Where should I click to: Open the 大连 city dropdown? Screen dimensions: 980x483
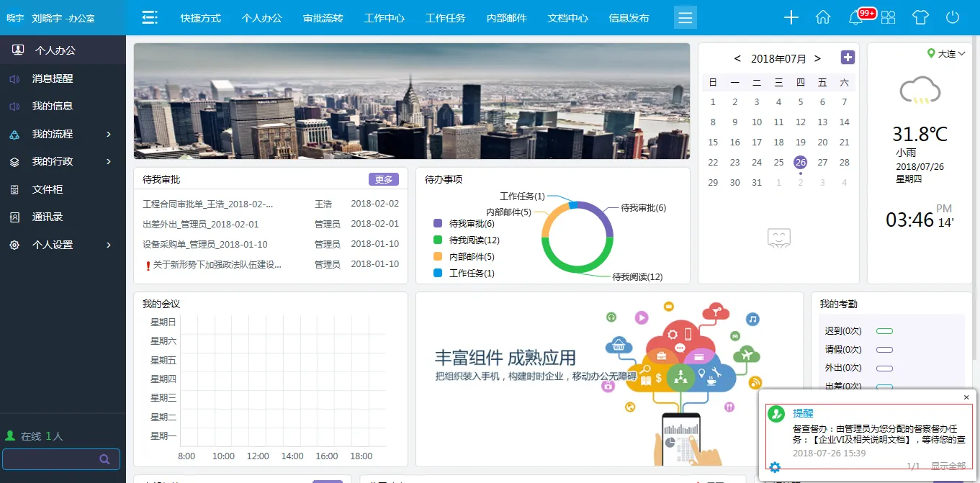(947, 53)
